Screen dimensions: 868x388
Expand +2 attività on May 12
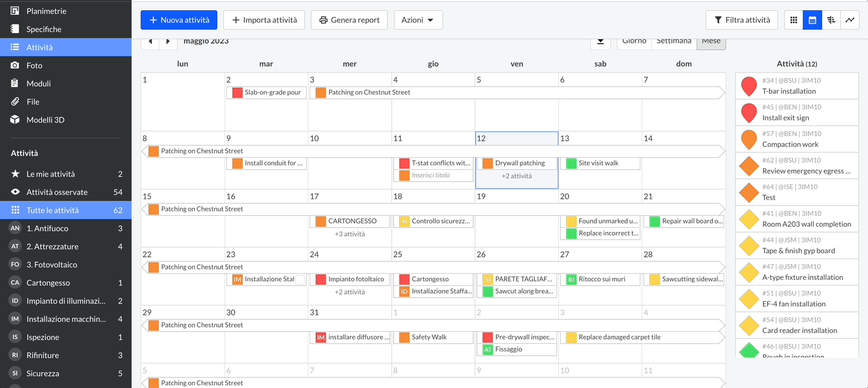[x=517, y=176]
